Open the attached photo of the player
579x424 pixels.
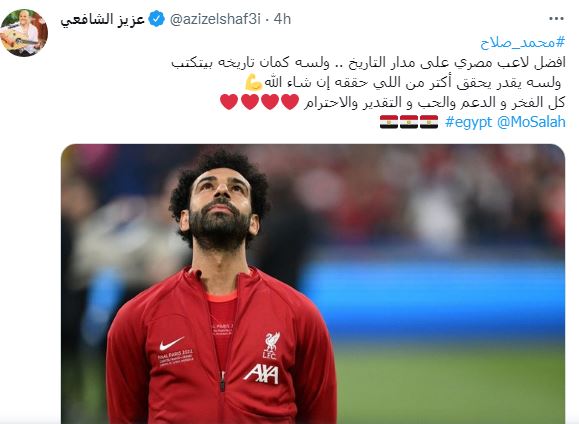point(313,284)
